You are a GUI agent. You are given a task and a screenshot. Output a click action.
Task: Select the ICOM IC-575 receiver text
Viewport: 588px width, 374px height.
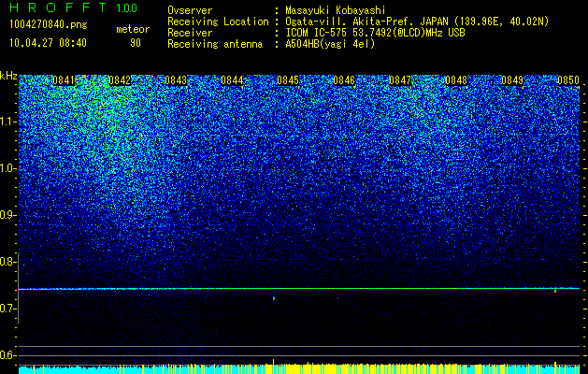click(x=375, y=33)
